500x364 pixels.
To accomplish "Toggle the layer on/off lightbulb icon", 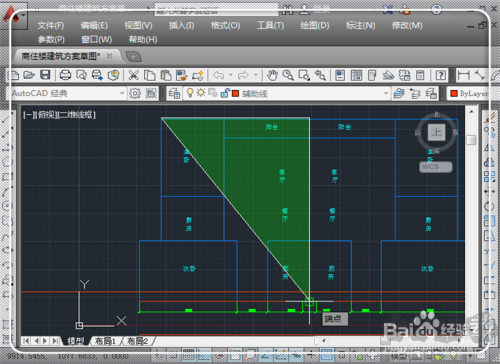I will coord(190,93).
